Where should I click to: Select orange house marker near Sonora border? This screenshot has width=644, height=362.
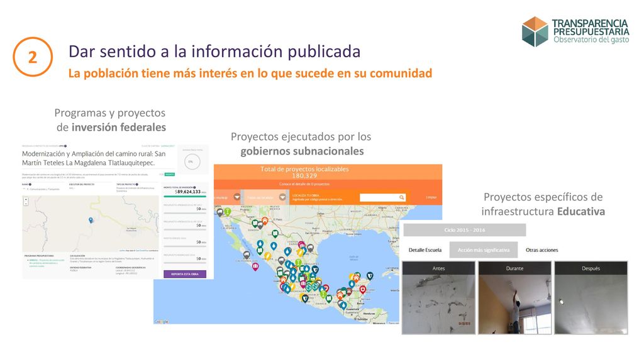265,221
